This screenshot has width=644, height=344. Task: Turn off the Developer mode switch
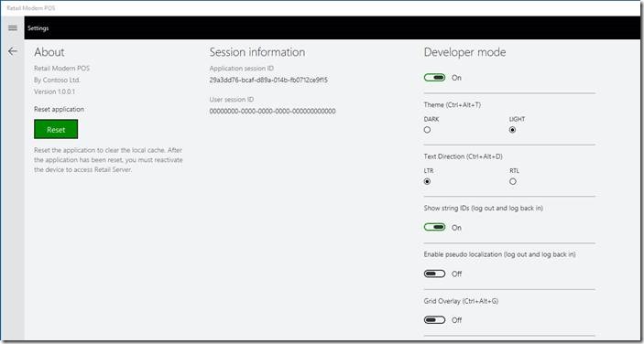(434, 78)
